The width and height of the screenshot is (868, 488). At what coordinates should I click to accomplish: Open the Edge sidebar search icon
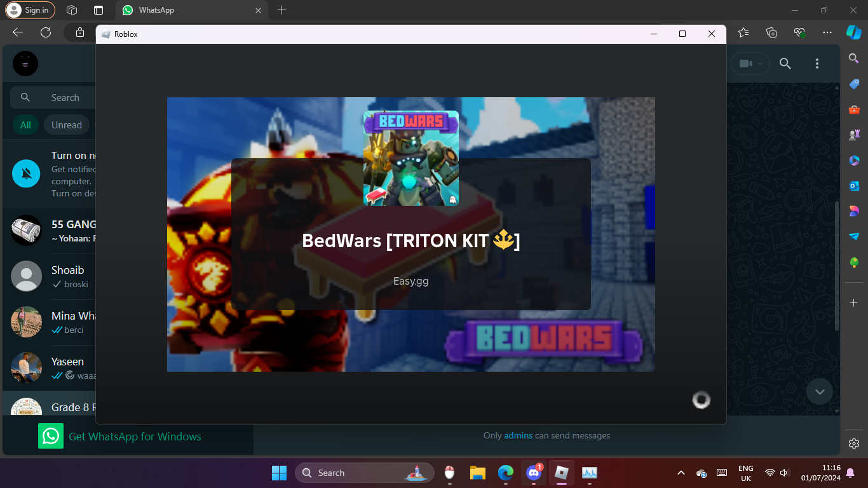coord(854,58)
